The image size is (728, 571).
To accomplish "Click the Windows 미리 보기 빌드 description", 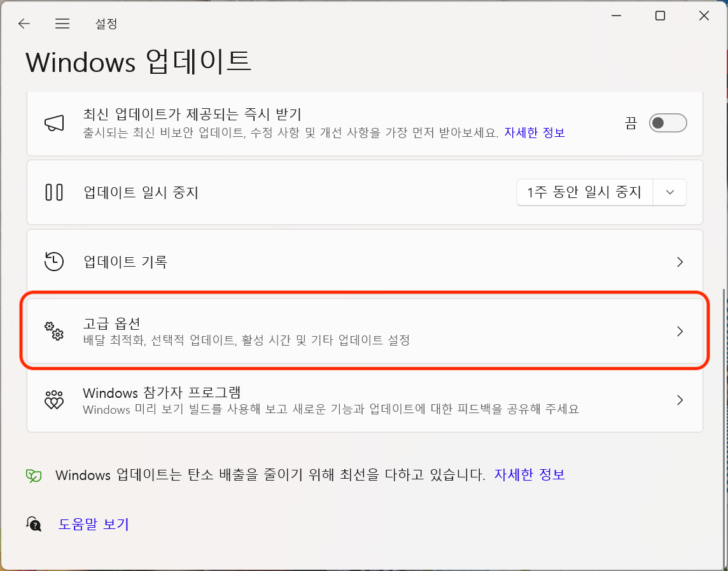I will tap(330, 409).
